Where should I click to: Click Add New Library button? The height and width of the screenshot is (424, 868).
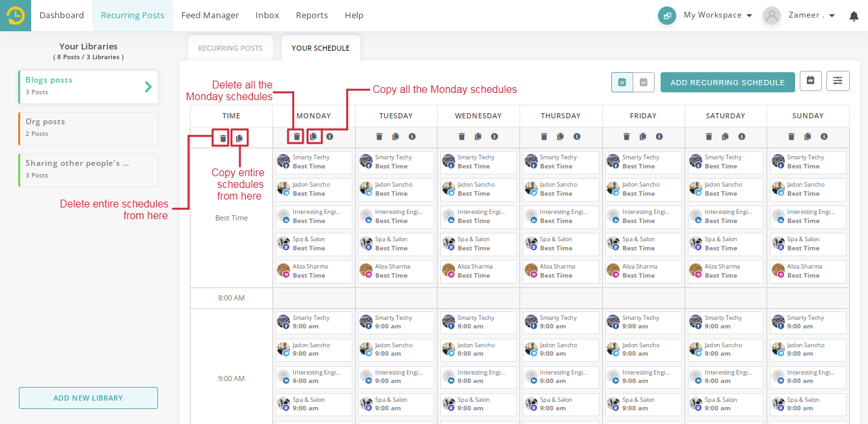tap(88, 398)
